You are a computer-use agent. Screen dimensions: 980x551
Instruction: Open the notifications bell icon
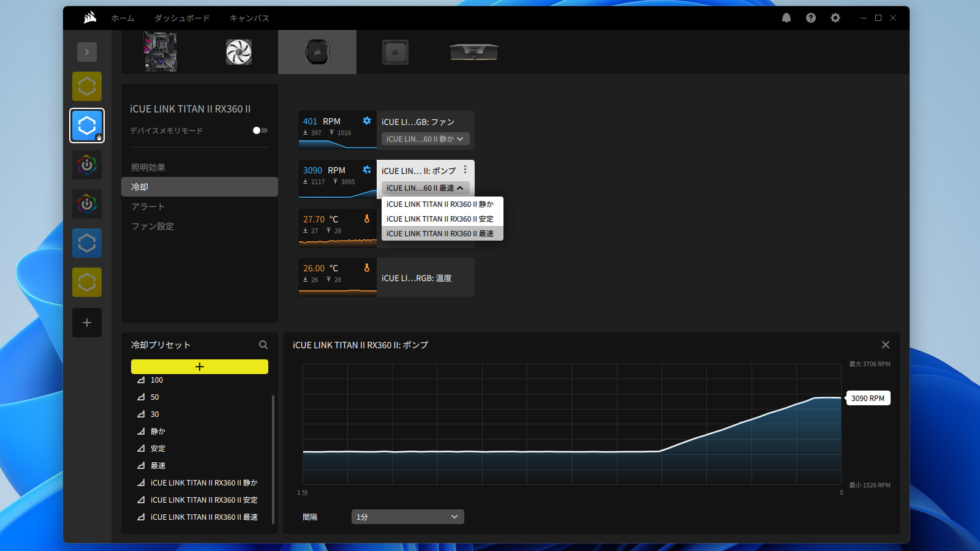(786, 18)
